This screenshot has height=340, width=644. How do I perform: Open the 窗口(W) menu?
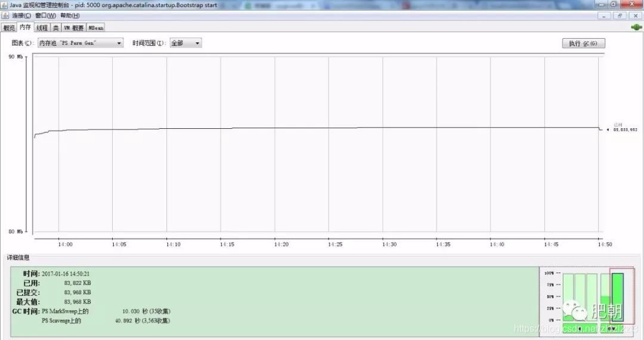pos(45,16)
